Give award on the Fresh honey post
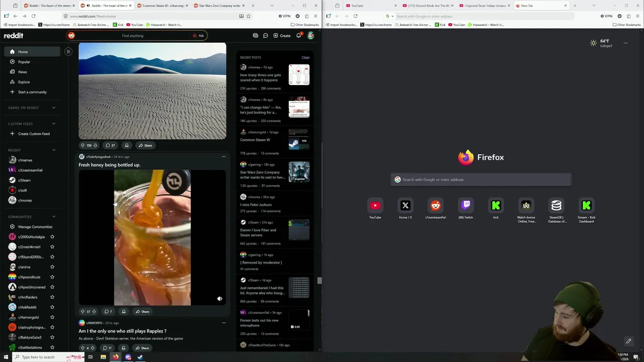The image size is (644, 362). click(x=124, y=312)
